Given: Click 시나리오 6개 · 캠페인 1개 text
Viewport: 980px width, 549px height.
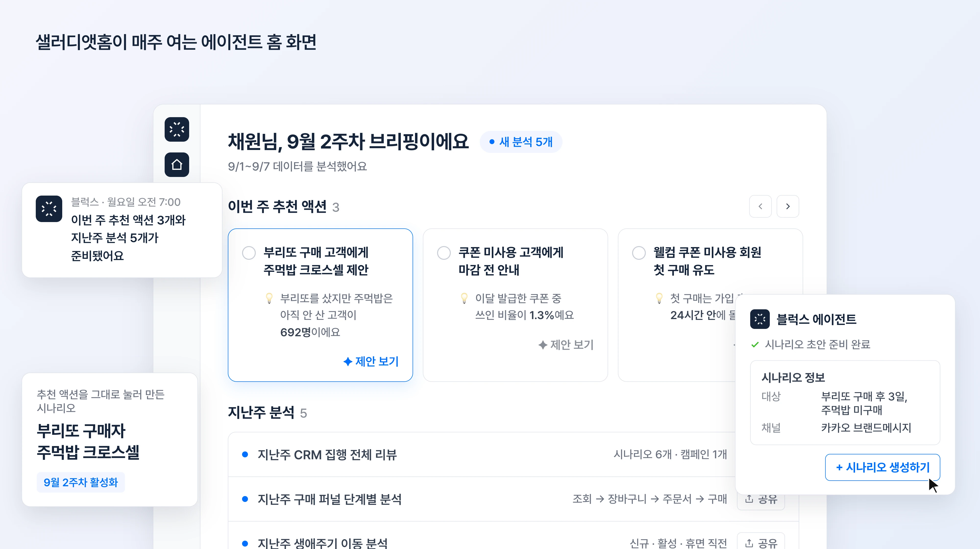Looking at the screenshot, I should click(670, 455).
